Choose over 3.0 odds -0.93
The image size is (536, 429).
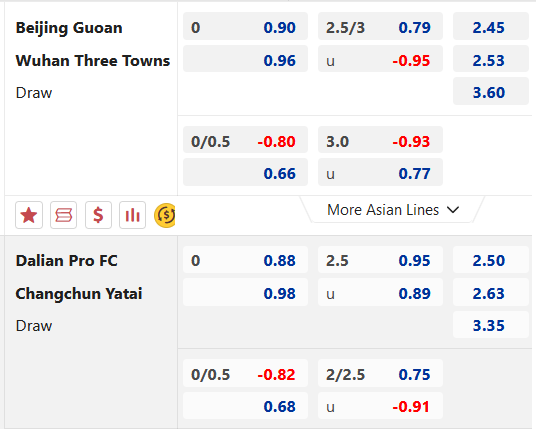pyautogui.click(x=380, y=140)
